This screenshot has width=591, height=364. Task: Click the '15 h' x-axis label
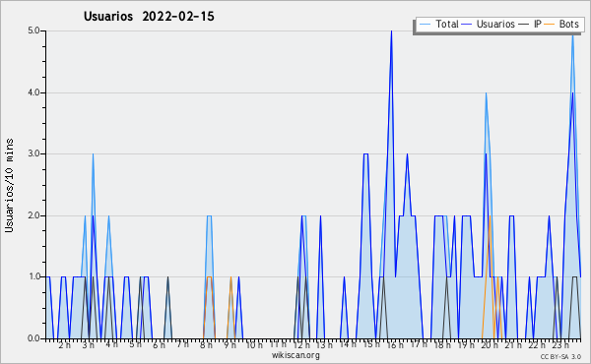[371, 344]
